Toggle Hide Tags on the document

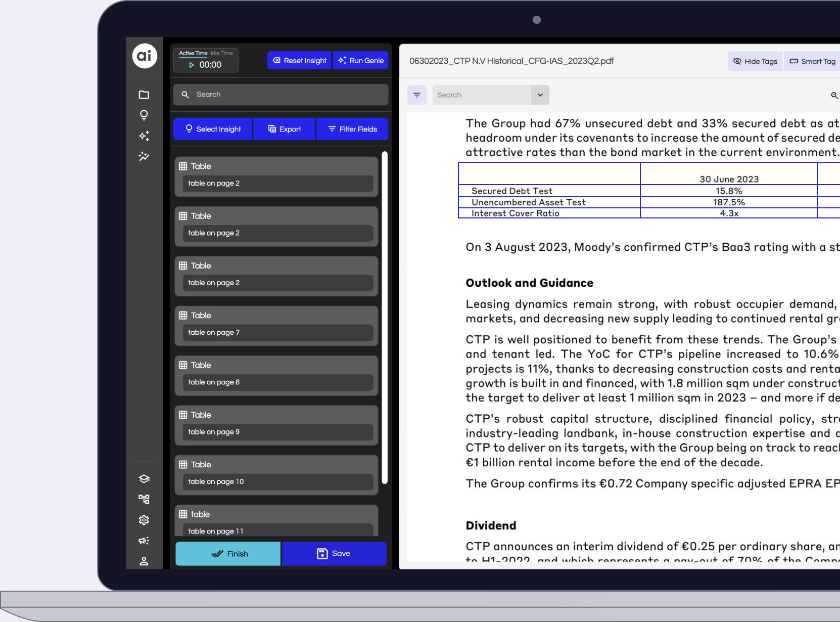pos(755,61)
